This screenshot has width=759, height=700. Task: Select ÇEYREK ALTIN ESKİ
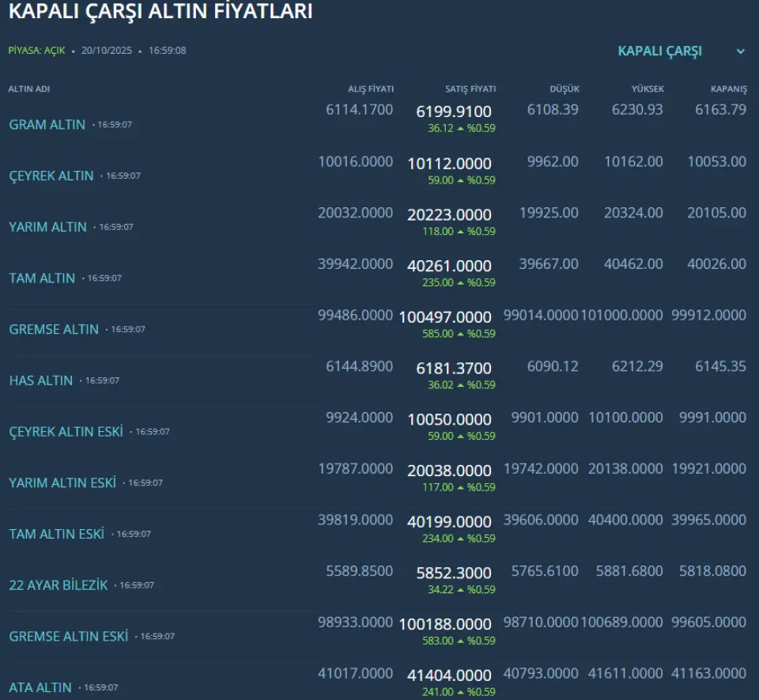[66, 432]
